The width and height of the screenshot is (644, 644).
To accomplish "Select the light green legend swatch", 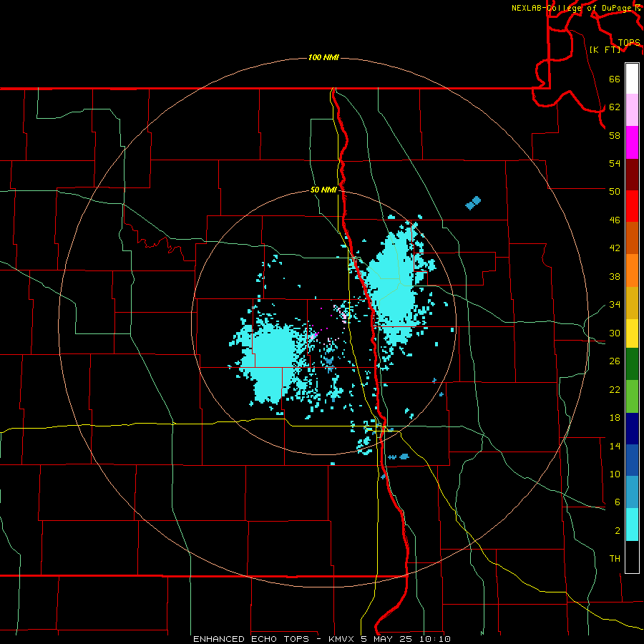I will point(632,396).
